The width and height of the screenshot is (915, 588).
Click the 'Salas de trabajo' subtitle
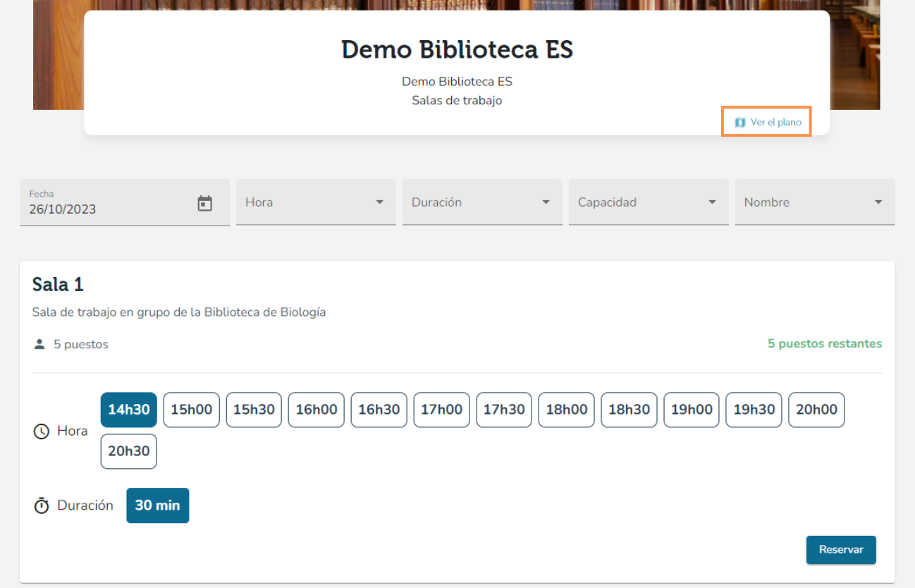point(457,101)
